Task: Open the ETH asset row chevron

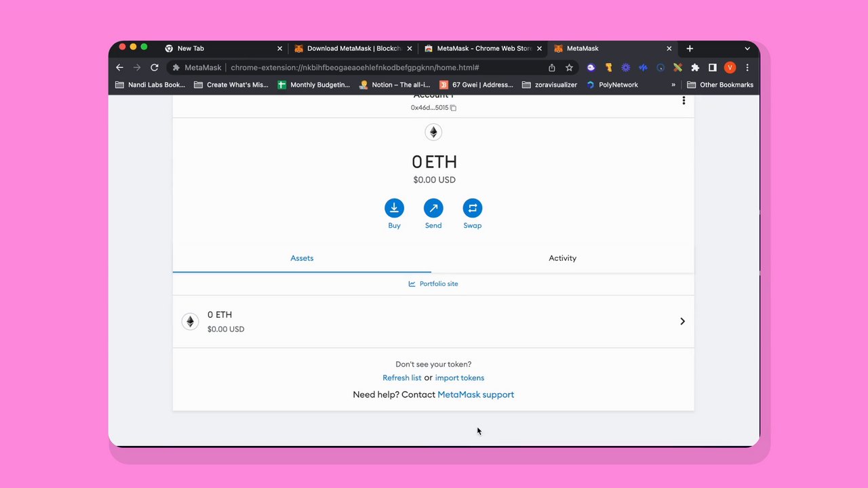Action: (682, 321)
